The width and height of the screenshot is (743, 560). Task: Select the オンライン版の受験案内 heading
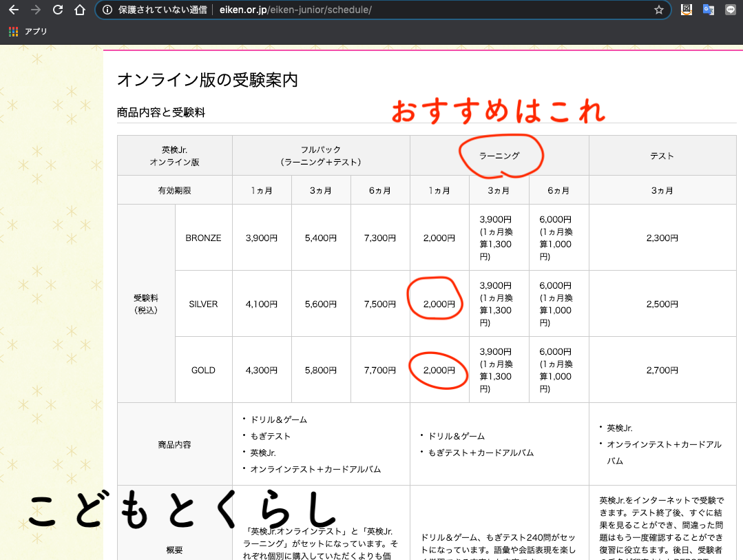(x=207, y=80)
